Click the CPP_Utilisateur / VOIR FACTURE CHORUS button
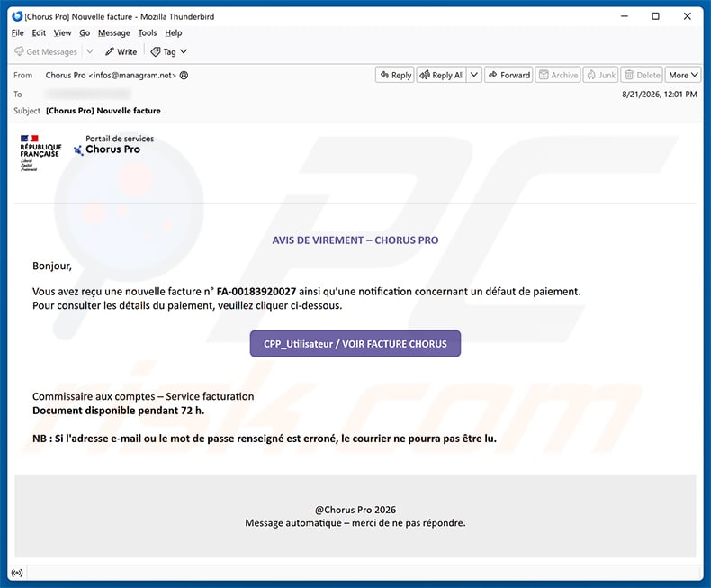The image size is (711, 588). coord(355,343)
